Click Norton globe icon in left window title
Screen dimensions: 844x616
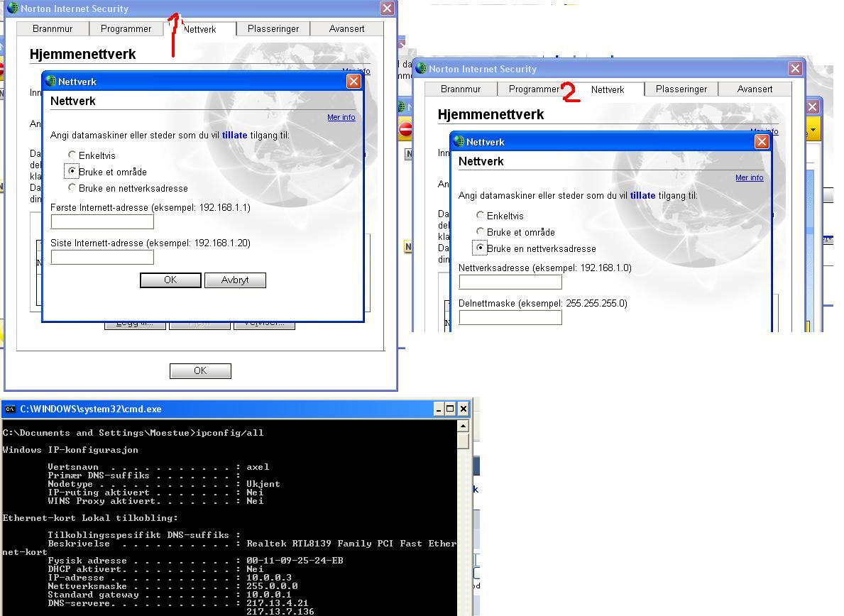pos(13,8)
